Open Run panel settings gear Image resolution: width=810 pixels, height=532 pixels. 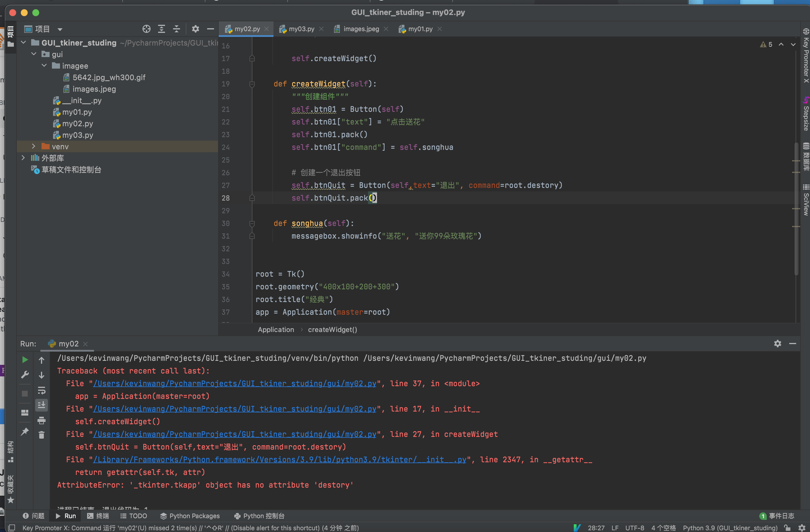[x=777, y=344]
